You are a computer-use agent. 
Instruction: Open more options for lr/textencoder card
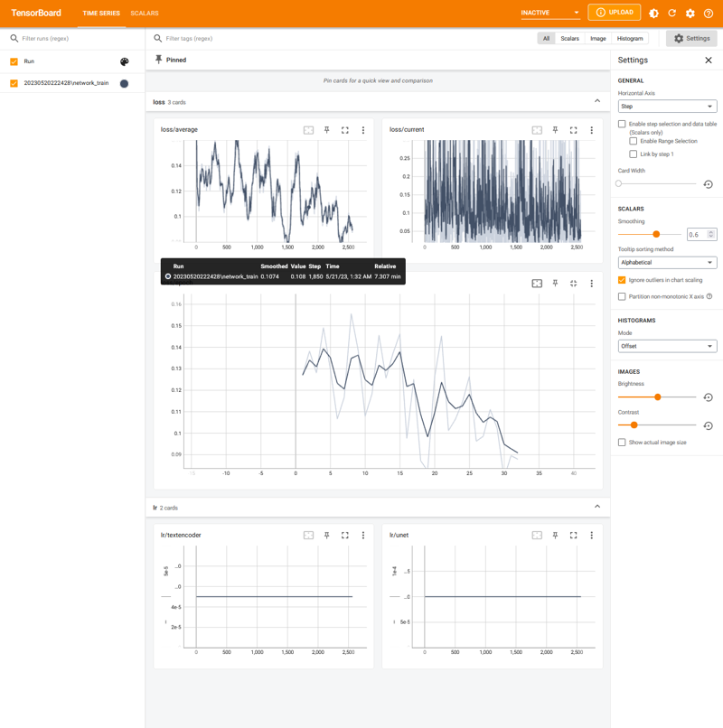coord(363,536)
